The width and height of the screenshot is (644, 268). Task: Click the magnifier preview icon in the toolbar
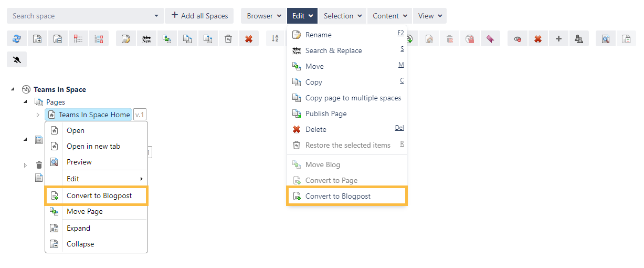point(606,38)
